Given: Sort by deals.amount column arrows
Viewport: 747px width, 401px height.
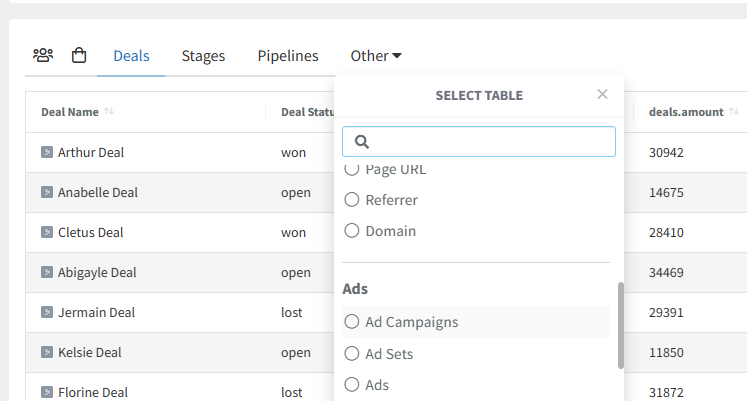Looking at the screenshot, I should pos(734,112).
